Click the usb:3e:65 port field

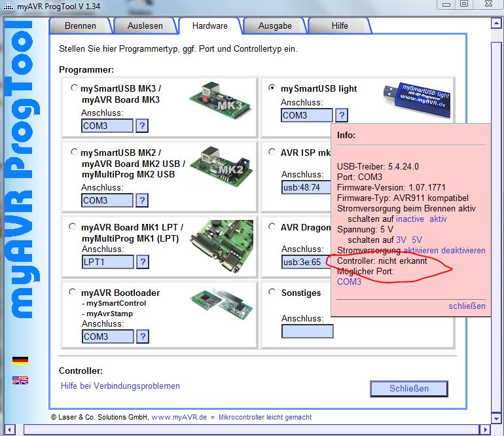pyautogui.click(x=306, y=262)
